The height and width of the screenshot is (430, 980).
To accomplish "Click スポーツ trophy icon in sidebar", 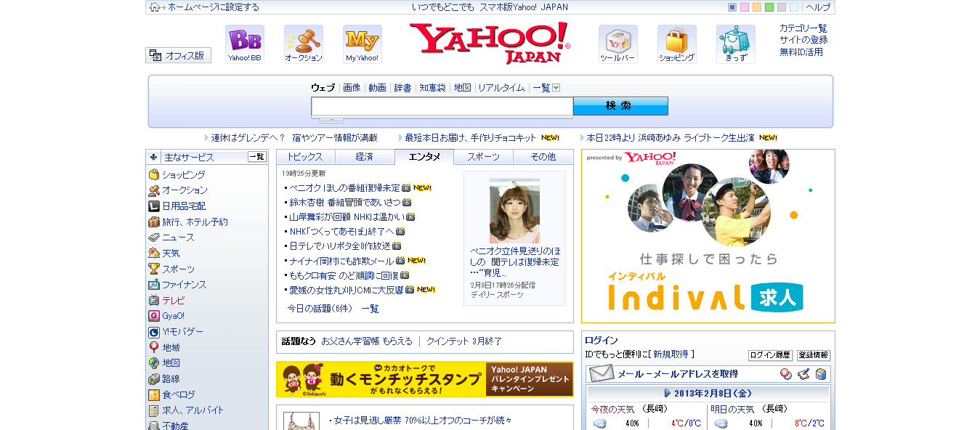I will [154, 269].
